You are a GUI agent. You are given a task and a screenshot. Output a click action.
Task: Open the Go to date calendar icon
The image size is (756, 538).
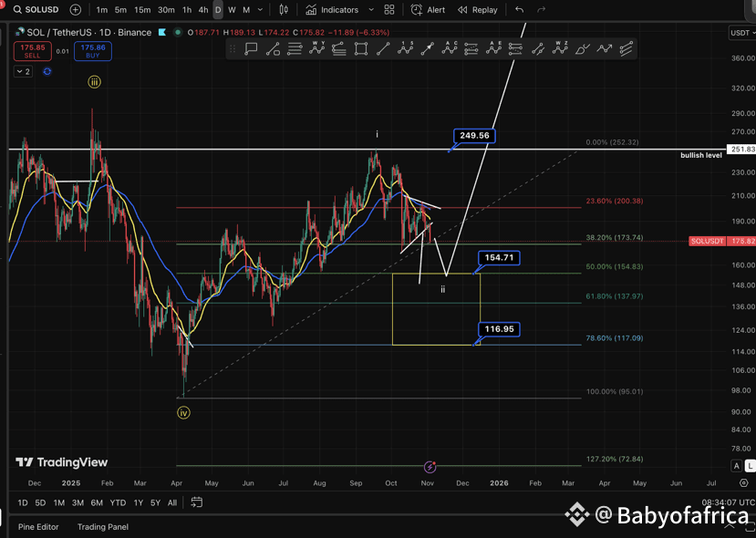[197, 502]
